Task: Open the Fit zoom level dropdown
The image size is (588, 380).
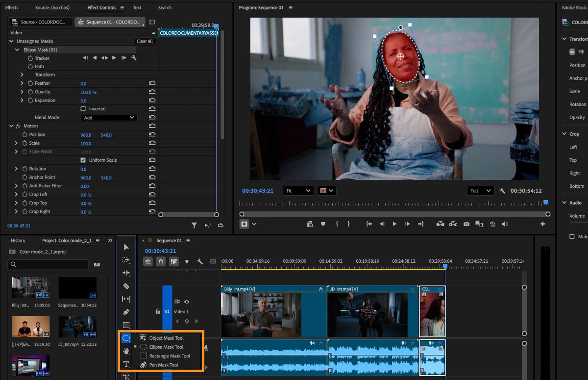Action: pos(298,191)
